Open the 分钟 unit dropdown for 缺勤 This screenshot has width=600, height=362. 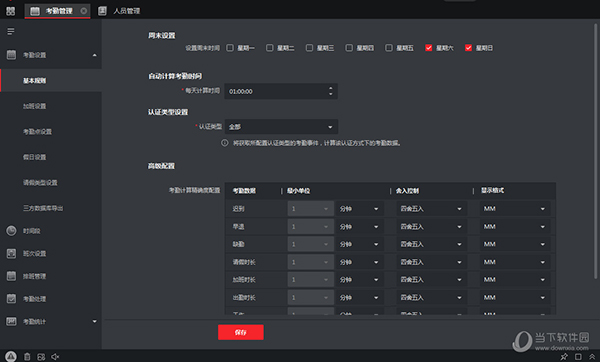pos(359,244)
